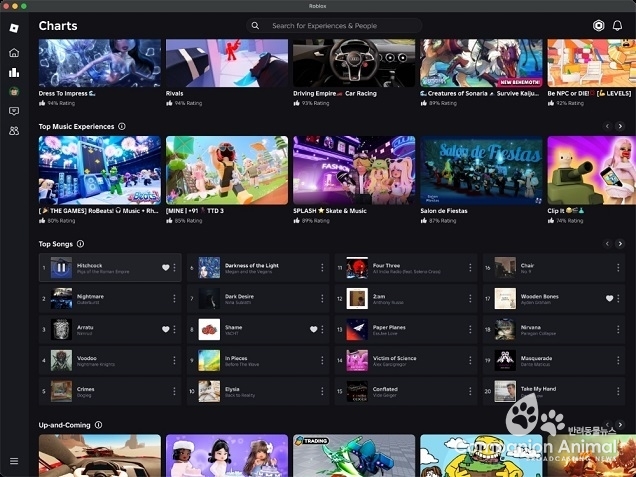This screenshot has width=636, height=477.
Task: Open Creatures of Sonaria thumbnail
Action: click(481, 63)
